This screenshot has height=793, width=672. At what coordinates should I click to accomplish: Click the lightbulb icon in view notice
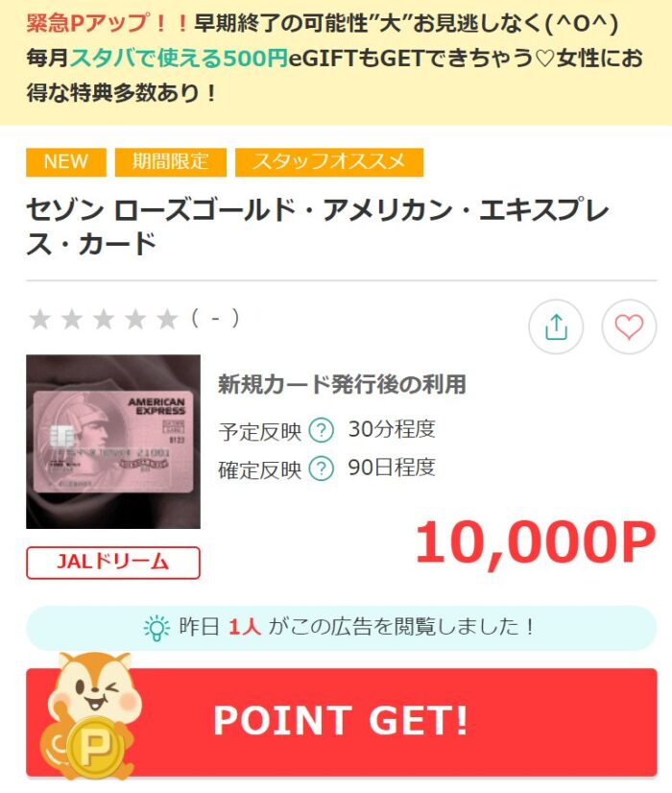tap(156, 628)
